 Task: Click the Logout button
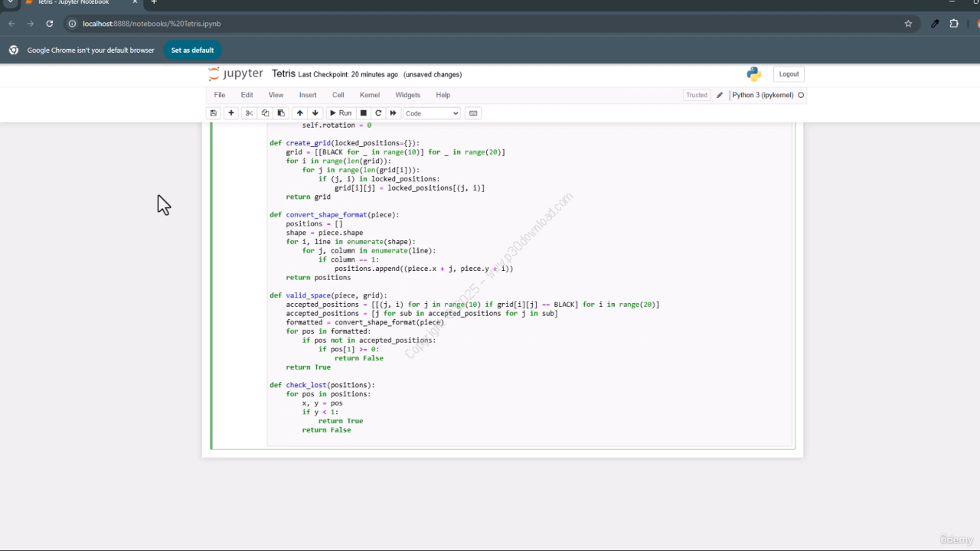pyautogui.click(x=789, y=74)
